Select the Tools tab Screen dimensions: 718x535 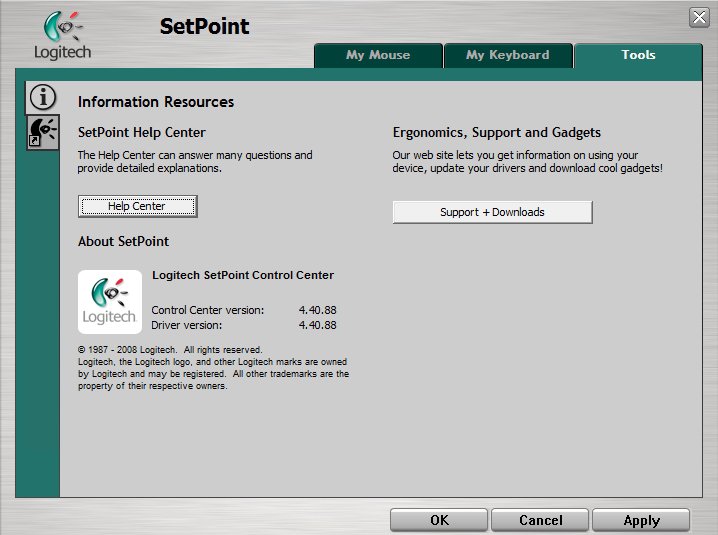638,55
